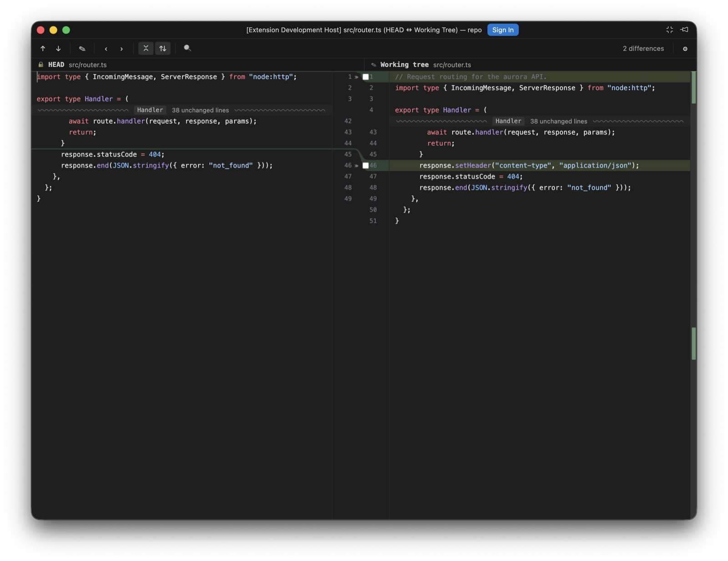Jump to the previous difference with the up arrow
The height and width of the screenshot is (561, 728).
tap(43, 48)
